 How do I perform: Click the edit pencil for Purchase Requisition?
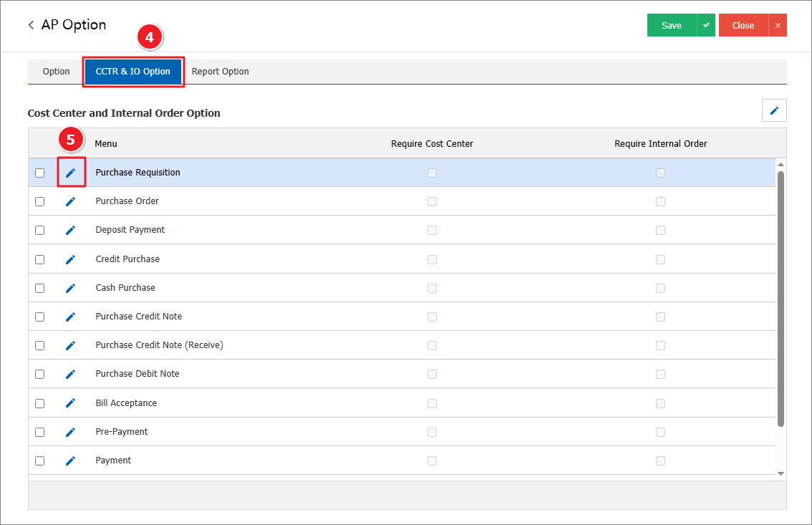coord(70,173)
